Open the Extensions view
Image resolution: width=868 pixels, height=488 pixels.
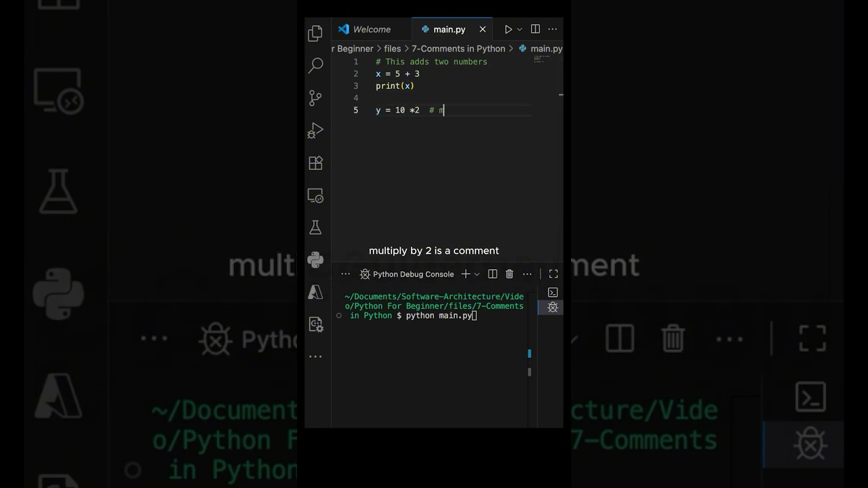[x=315, y=163]
